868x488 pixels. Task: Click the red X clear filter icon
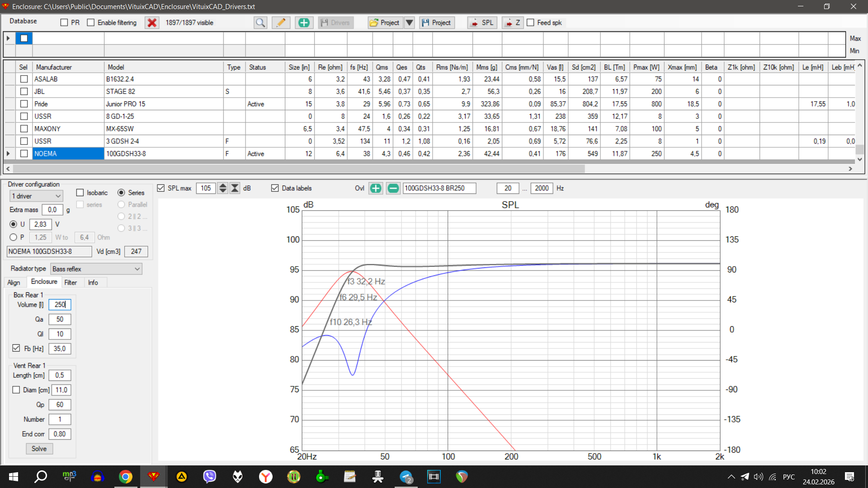[152, 23]
